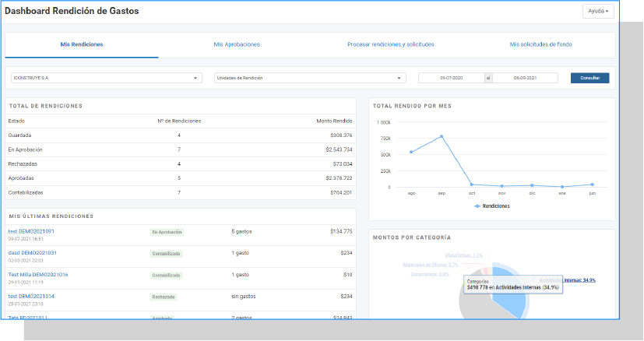Click the amount $308.376

pos(341,135)
